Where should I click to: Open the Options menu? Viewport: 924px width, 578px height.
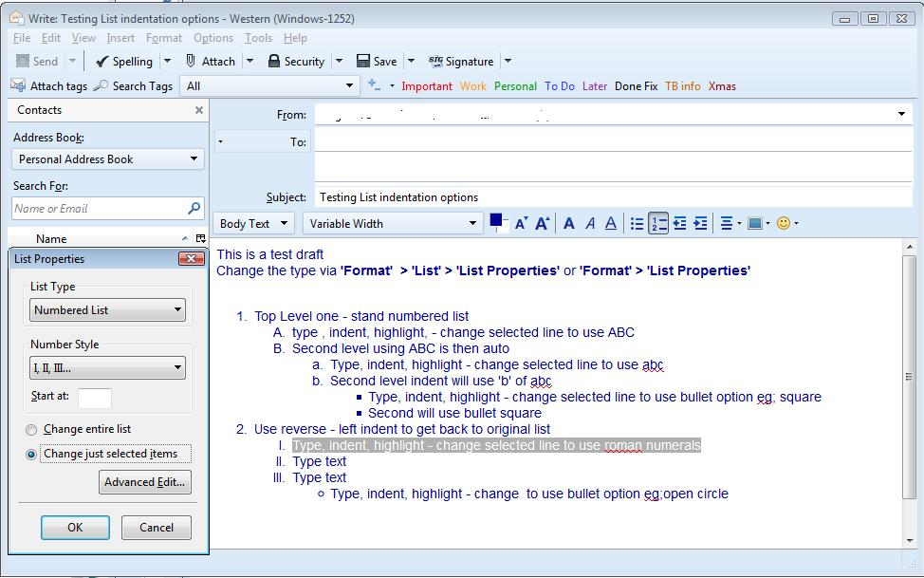213,38
